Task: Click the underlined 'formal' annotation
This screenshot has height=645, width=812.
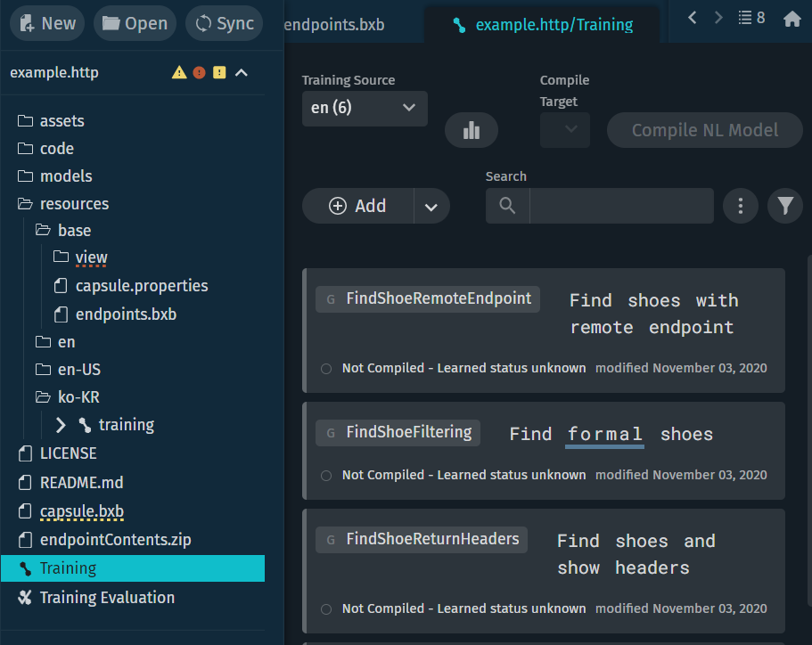Action: point(604,435)
